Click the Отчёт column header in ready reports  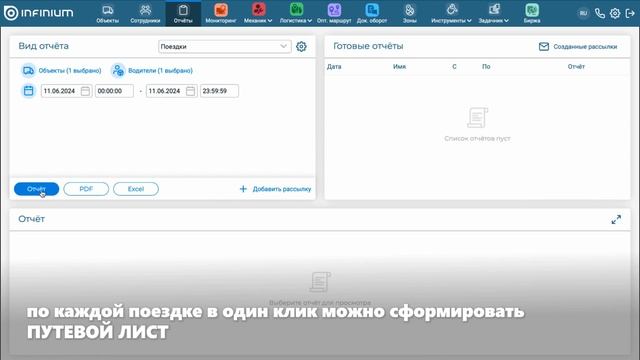coord(576,67)
